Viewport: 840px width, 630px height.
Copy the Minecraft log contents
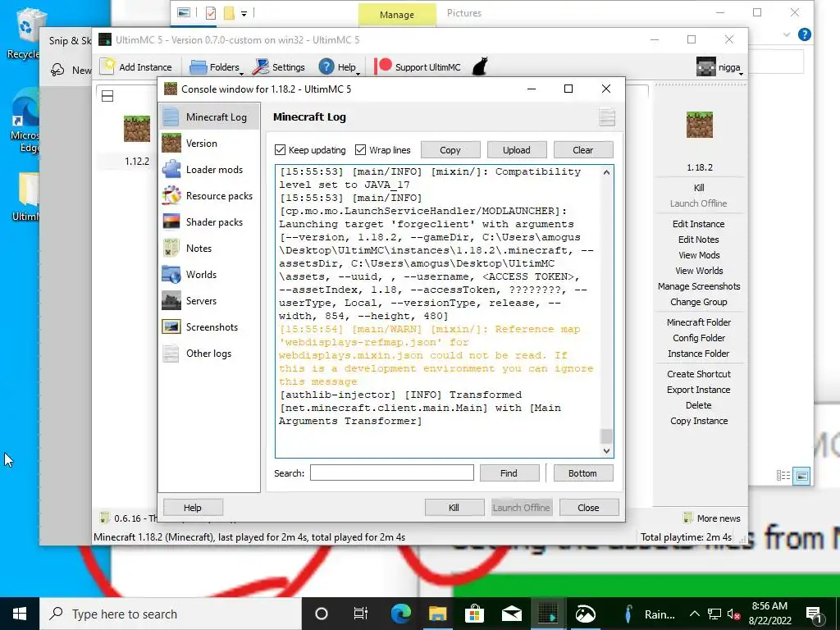[450, 150]
